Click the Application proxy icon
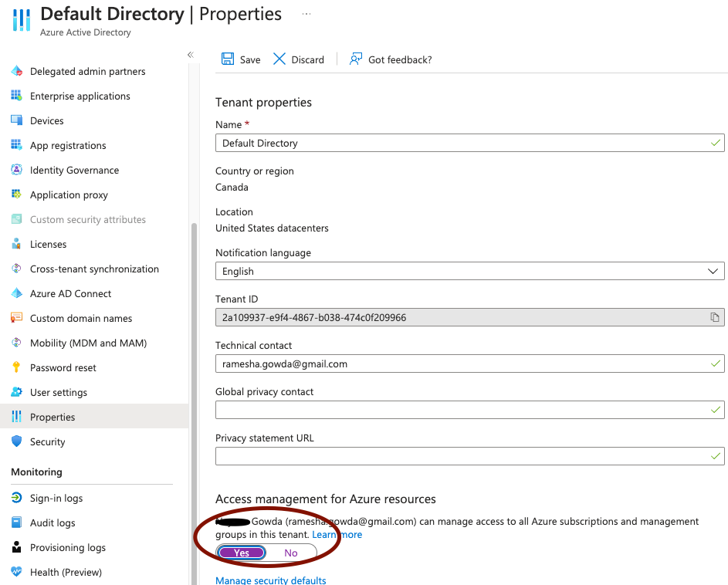 pos(17,194)
